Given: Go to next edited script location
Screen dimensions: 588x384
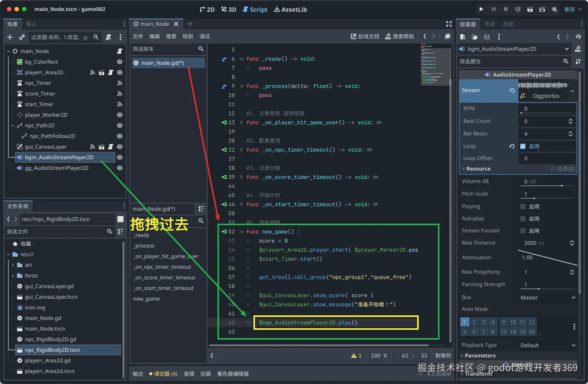Looking at the screenshot, I should (x=434, y=36).
